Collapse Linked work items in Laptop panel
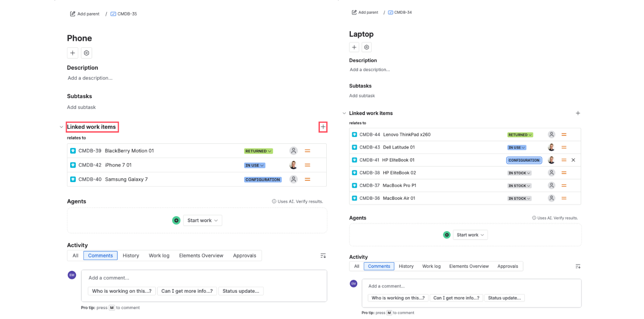The image size is (644, 319). [x=344, y=113]
